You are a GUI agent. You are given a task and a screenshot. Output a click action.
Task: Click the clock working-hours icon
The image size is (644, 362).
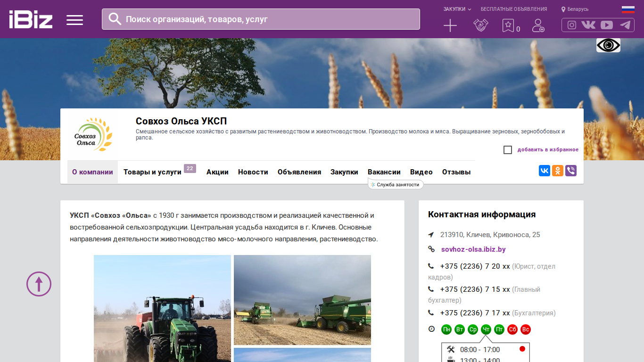pyautogui.click(x=431, y=329)
